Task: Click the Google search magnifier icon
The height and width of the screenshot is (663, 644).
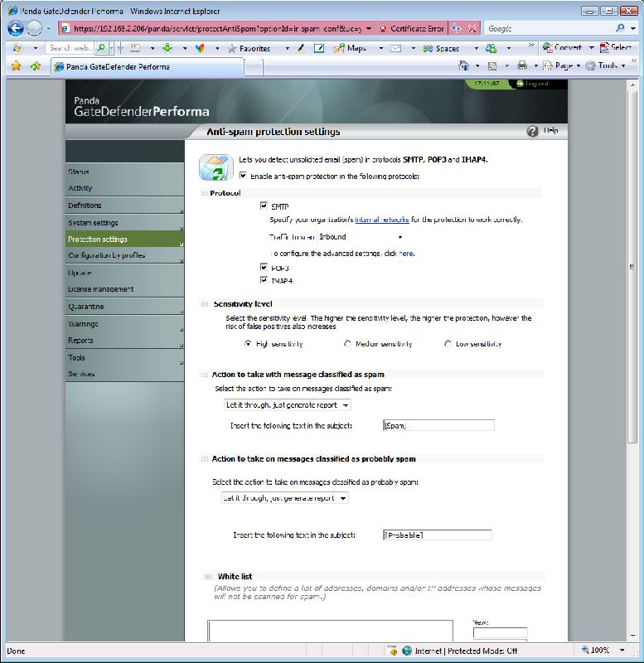Action: click(x=620, y=28)
